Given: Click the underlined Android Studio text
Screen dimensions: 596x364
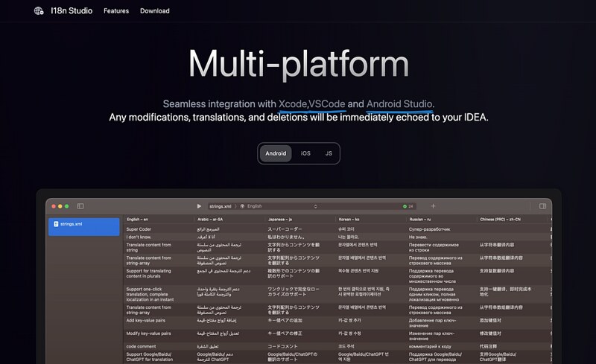Looking at the screenshot, I should (x=399, y=103).
